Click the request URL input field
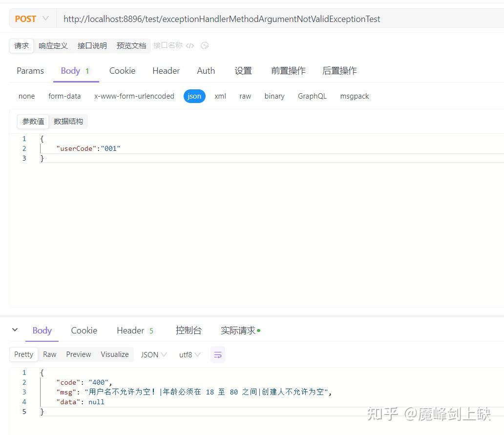504x435 pixels. coord(220,19)
